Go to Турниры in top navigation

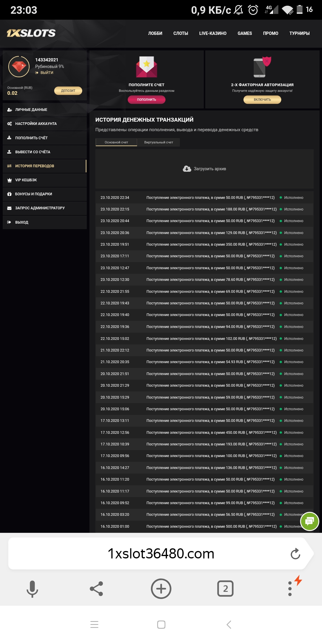(299, 33)
